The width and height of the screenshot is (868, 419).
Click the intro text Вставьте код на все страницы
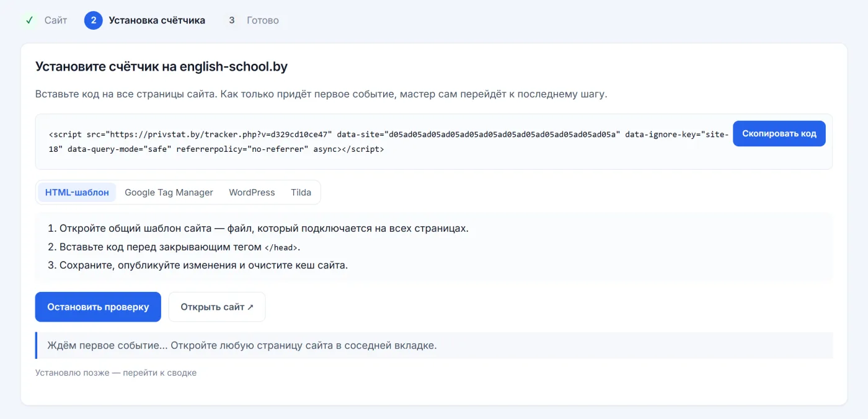pyautogui.click(x=321, y=94)
